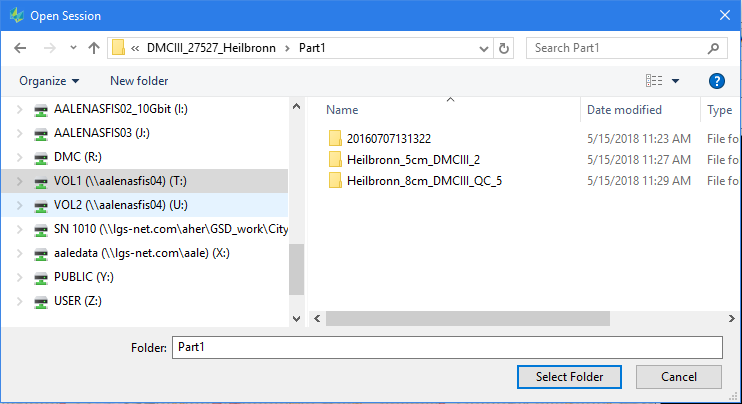742x404 pixels.
Task: Open the Organize menu
Action: click(49, 81)
